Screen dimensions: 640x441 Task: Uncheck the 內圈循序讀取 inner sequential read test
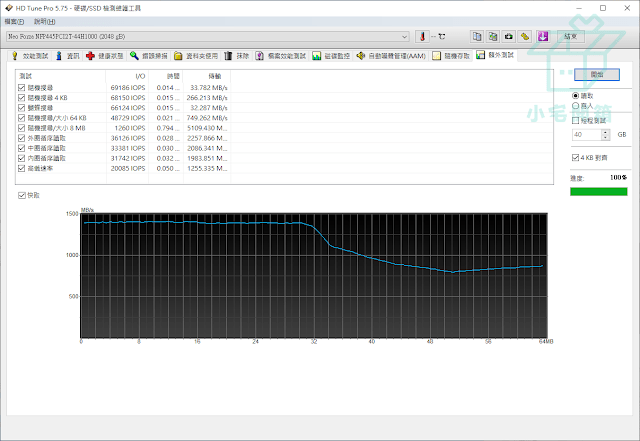(22, 158)
